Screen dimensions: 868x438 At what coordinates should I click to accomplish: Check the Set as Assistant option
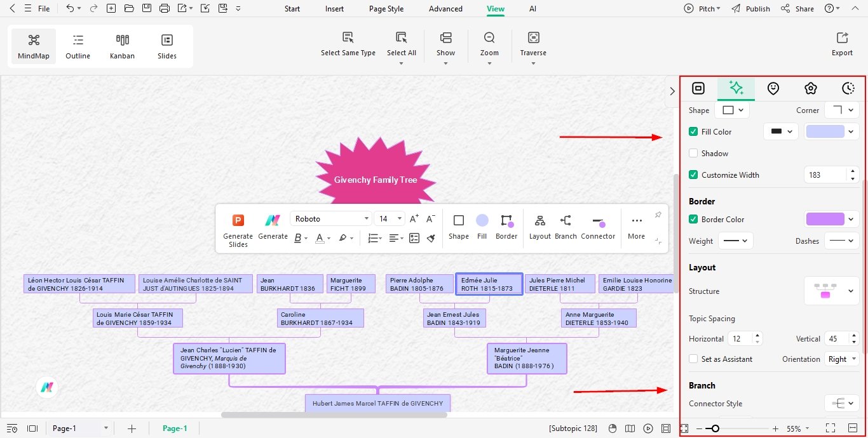(x=693, y=359)
